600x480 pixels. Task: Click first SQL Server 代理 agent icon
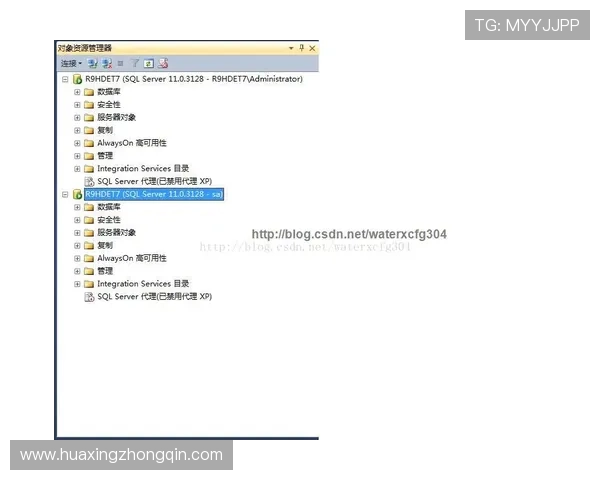click(89, 181)
